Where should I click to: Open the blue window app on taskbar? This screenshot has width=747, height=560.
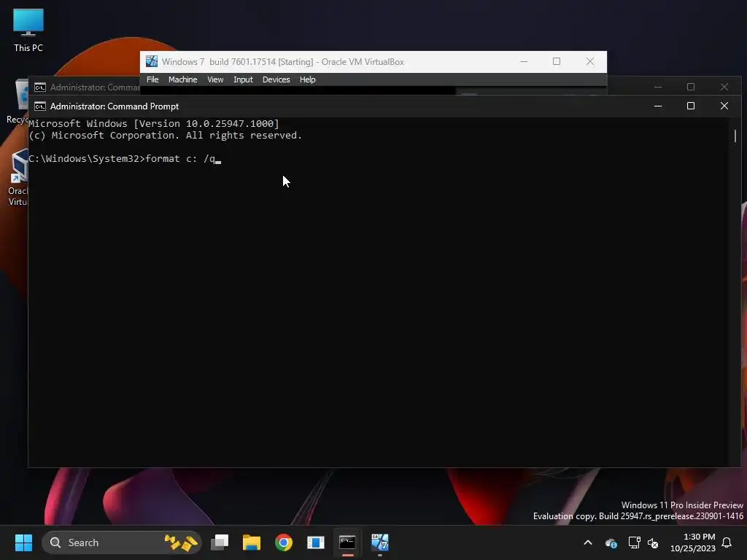(x=315, y=542)
